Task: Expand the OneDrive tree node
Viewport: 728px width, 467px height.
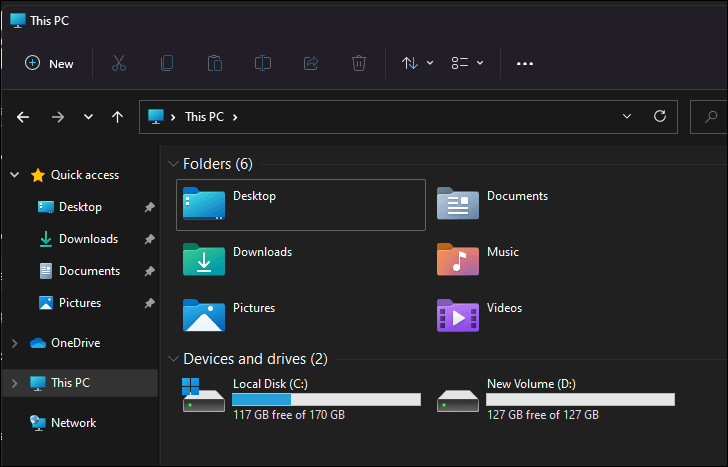Action: (x=14, y=343)
